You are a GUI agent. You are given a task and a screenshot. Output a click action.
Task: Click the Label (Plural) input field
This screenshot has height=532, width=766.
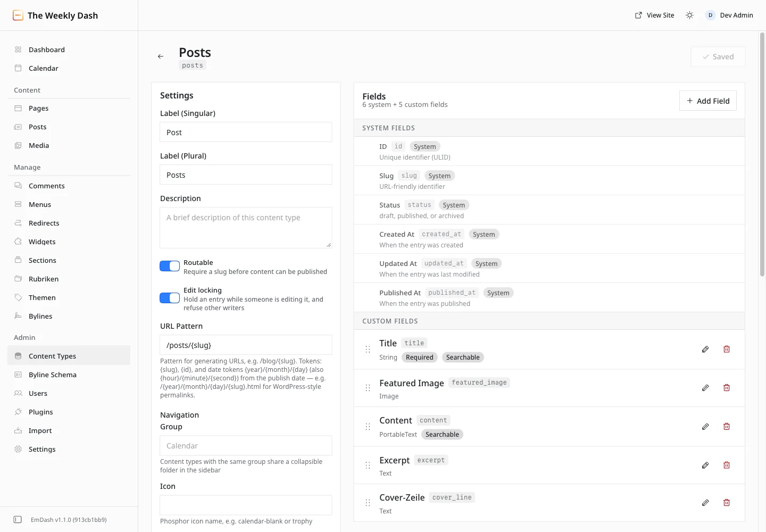246,174
